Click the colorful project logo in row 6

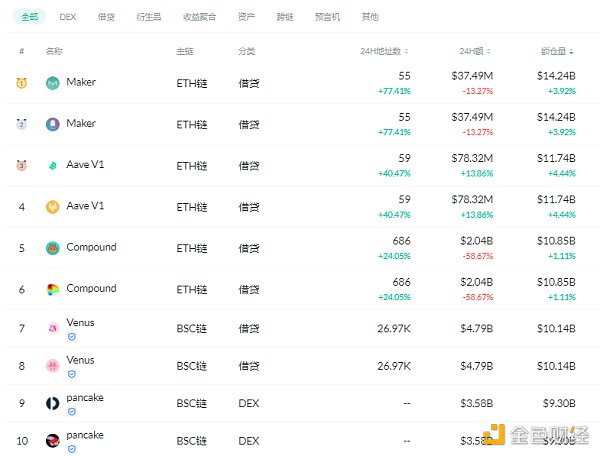53,289
